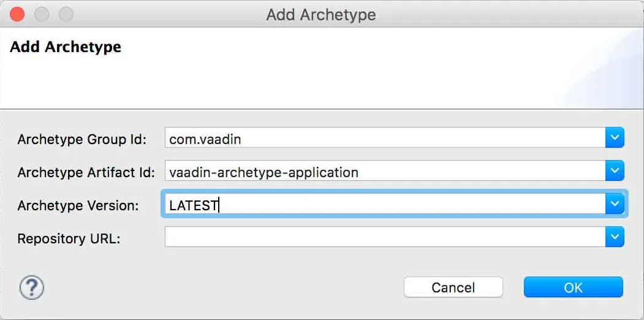Click the Archetype Artifact Id label
644x320 pixels.
pyautogui.click(x=86, y=173)
